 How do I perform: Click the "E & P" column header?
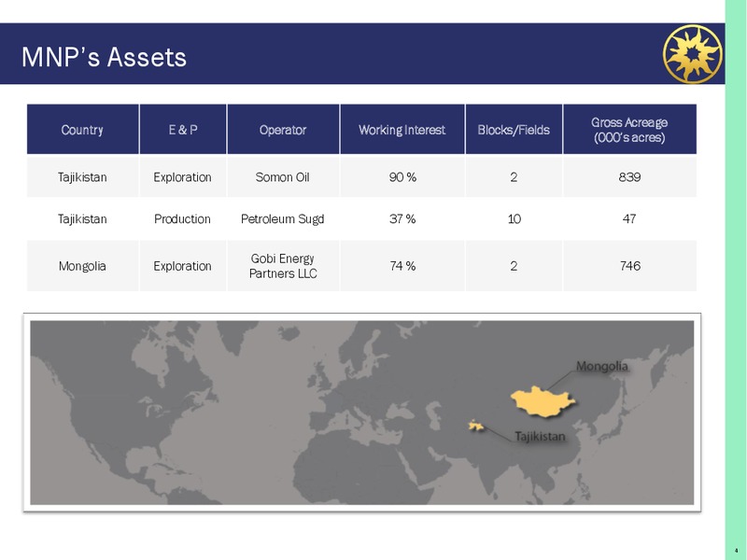click(183, 130)
